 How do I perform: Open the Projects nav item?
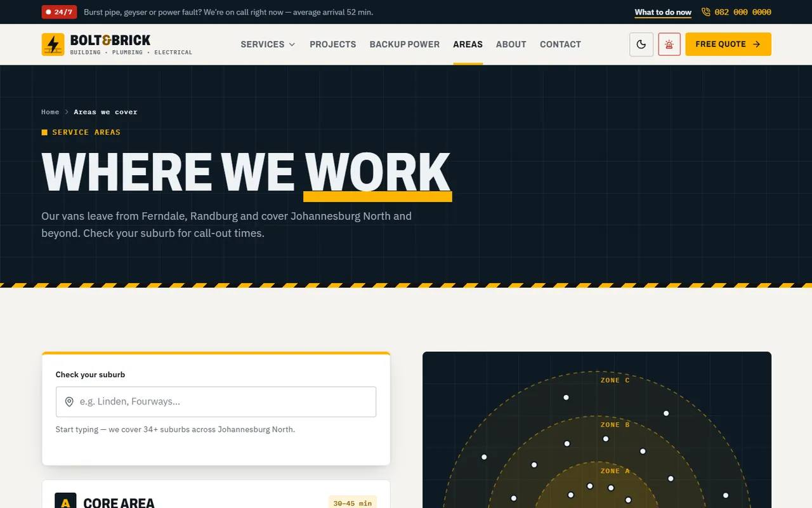click(x=333, y=44)
